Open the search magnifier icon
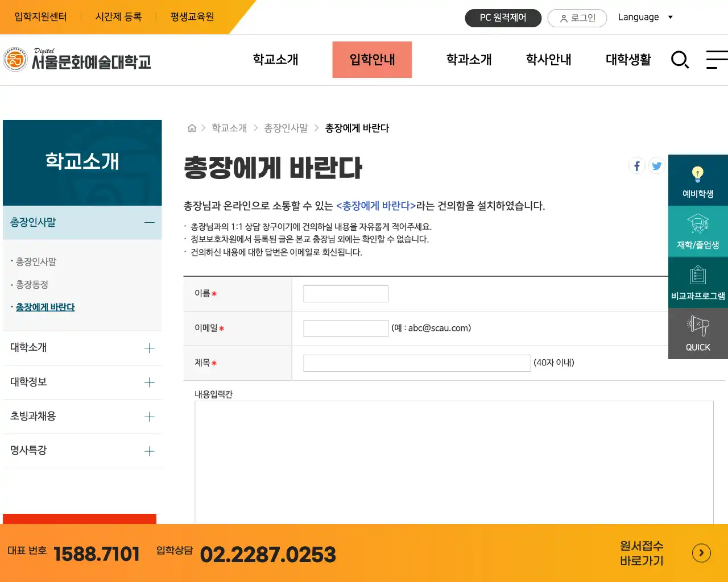This screenshot has width=728, height=582. pos(680,59)
